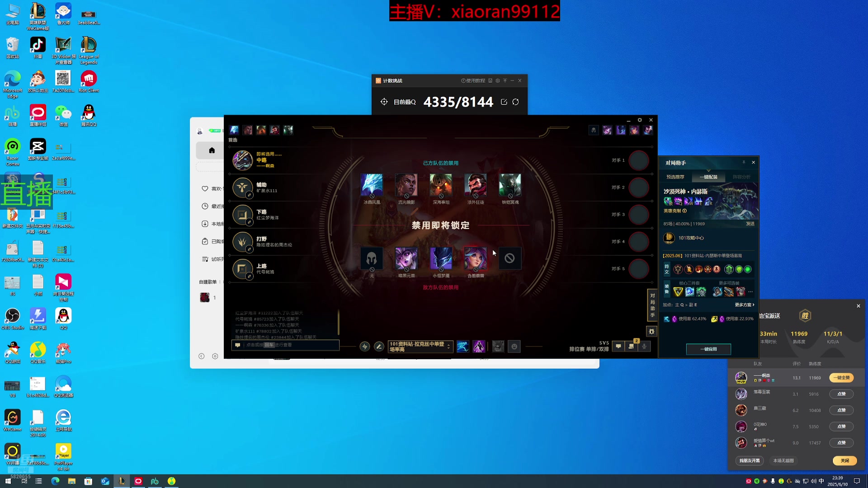Image resolution: width=868 pixels, height=488 pixels.
Task: Pin the 对局助手 panel
Action: [x=744, y=162]
